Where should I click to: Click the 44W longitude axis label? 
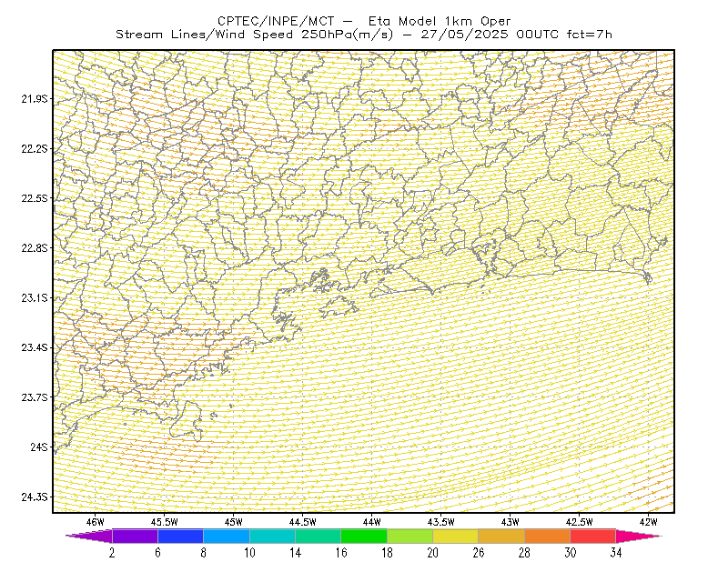(x=372, y=522)
